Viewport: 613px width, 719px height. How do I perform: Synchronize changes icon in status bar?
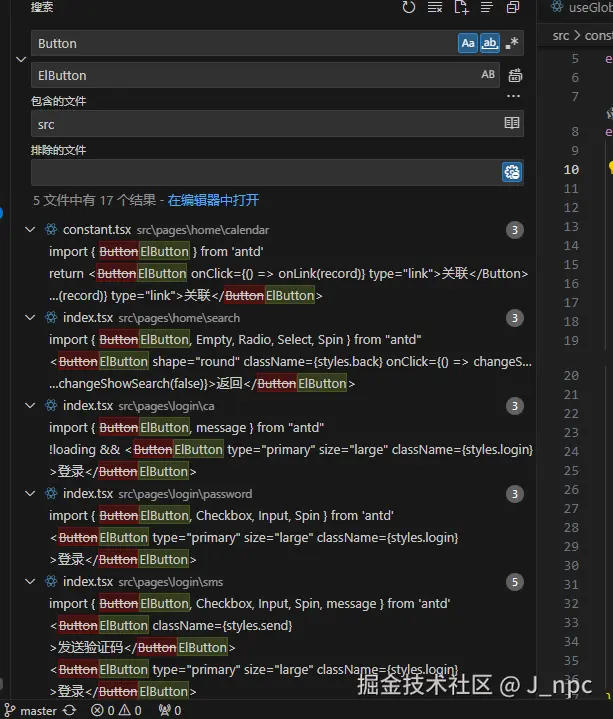click(70, 711)
